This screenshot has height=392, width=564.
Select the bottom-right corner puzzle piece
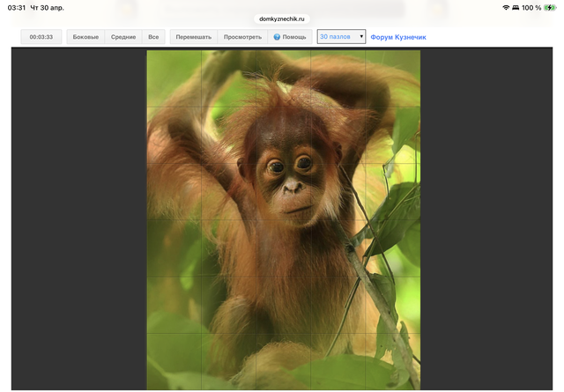393,361
